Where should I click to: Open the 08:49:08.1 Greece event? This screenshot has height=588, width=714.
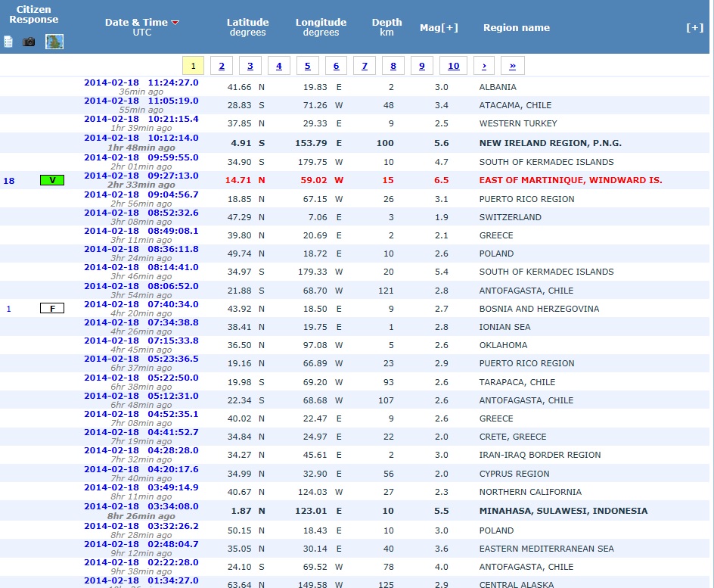pyautogui.click(x=141, y=231)
